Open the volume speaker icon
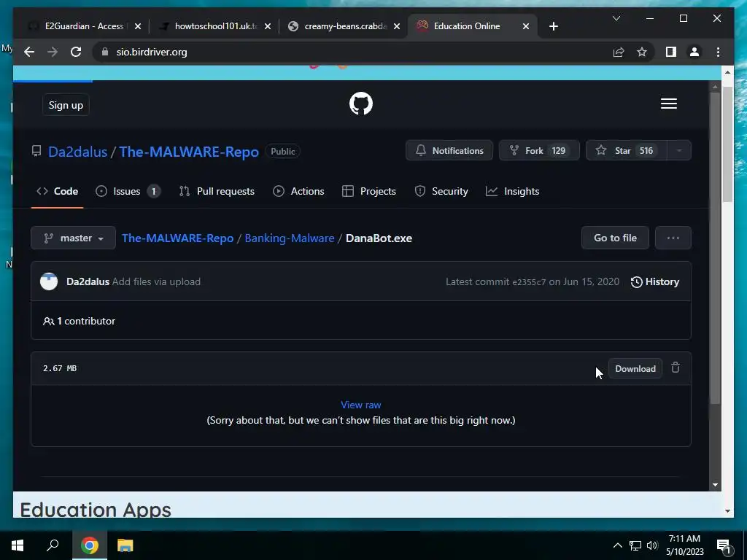This screenshot has height=560, width=747. [652, 545]
